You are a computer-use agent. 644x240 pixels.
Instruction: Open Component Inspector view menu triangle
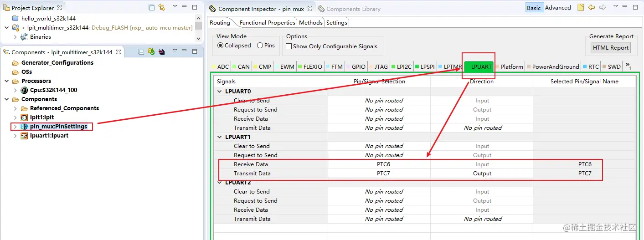[x=615, y=7]
